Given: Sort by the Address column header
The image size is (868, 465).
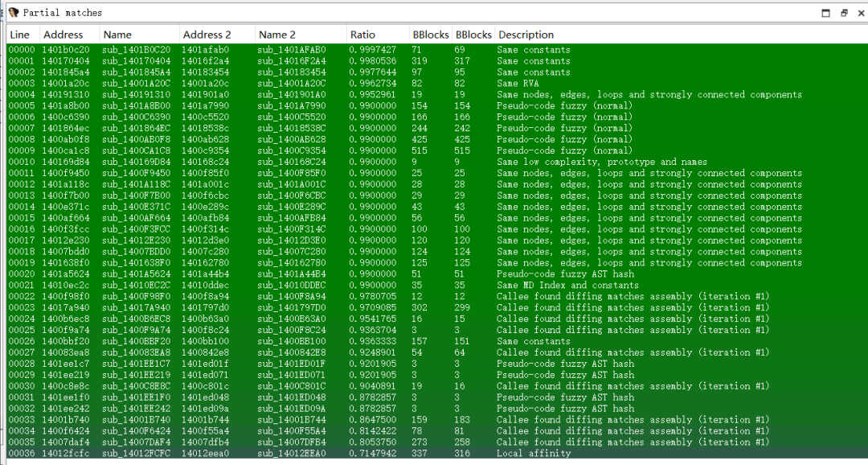Looking at the screenshot, I should [x=63, y=35].
